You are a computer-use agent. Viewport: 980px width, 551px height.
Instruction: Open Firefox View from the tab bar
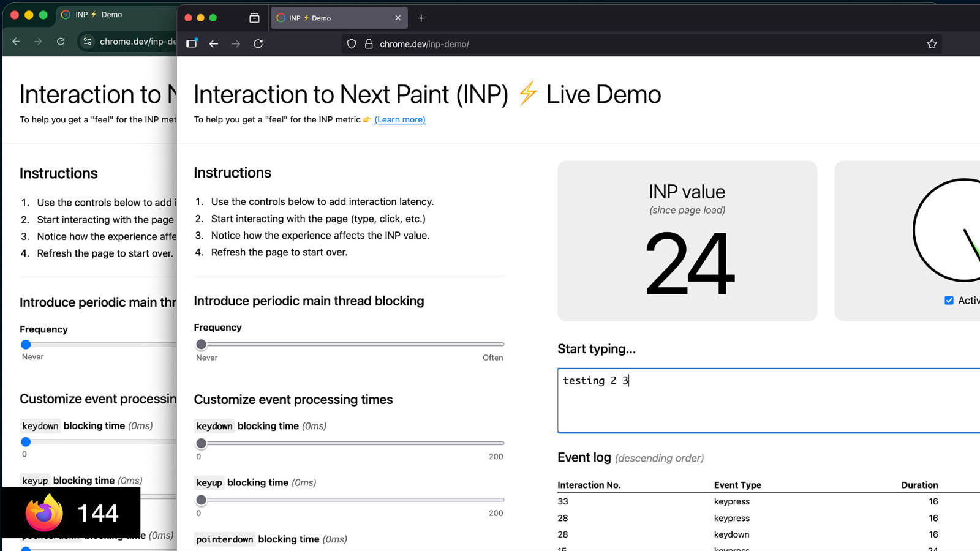click(x=254, y=18)
